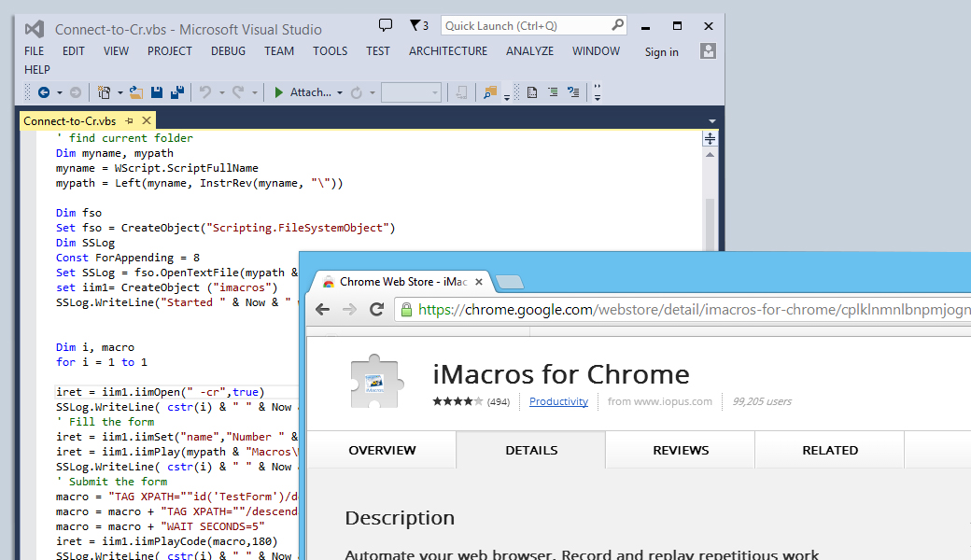Screen dimensions: 971x560
Task: Open the ANALYZE menu
Action: [x=529, y=51]
